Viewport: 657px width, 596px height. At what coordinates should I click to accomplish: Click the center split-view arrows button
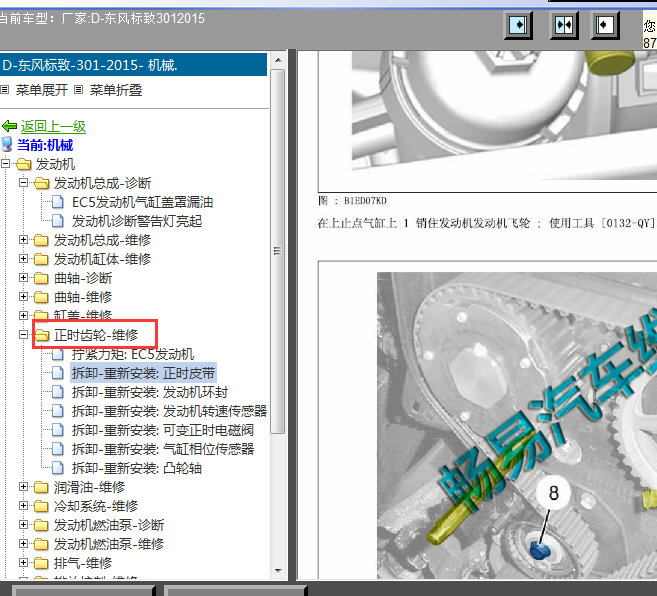pyautogui.click(x=564, y=25)
